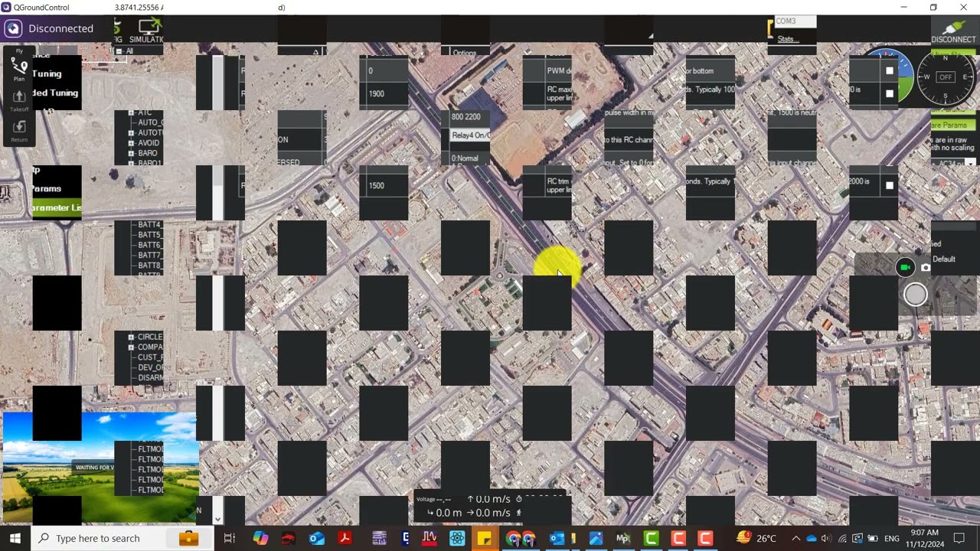Viewport: 980px width, 551px height.
Task: Expand the AUTOTUNE parameter group
Action: tap(132, 133)
